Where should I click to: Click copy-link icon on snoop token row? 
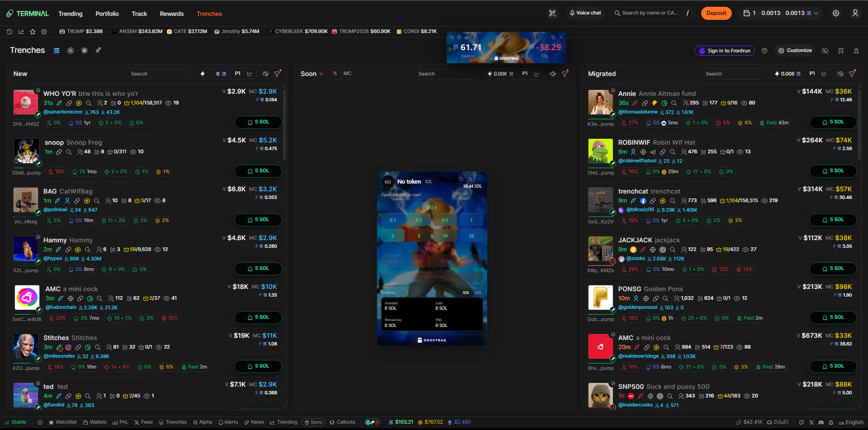pyautogui.click(x=59, y=152)
